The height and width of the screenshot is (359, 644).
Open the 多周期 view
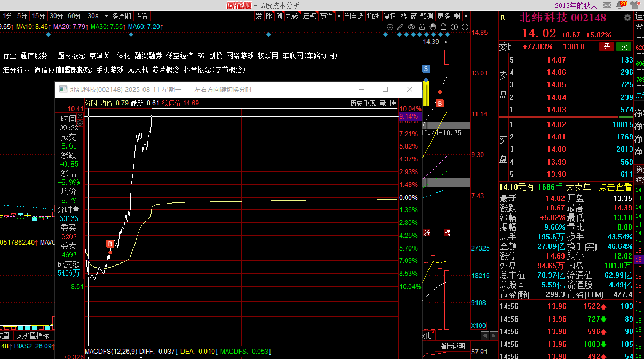[121, 16]
